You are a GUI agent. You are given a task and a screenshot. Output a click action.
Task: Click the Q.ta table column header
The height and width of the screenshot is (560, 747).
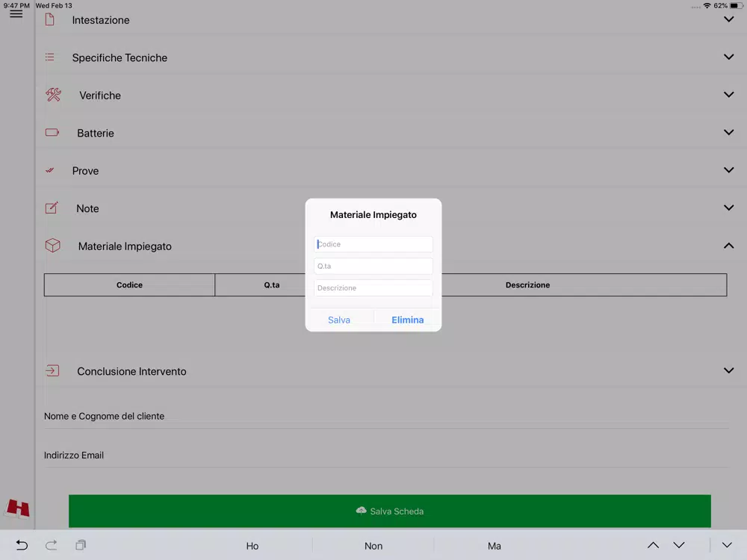click(x=272, y=284)
